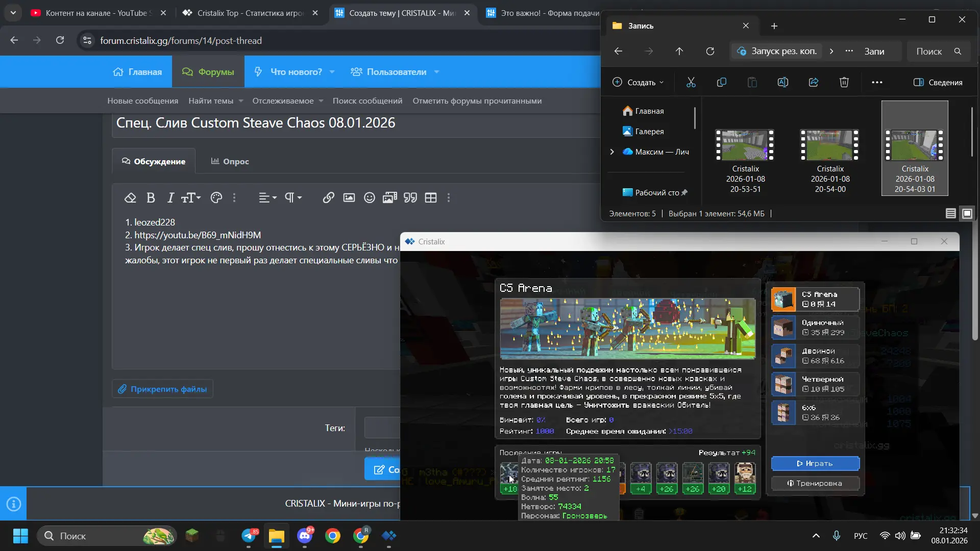Insert an image via the editor toolbar
The image size is (980, 551).
pyautogui.click(x=349, y=198)
